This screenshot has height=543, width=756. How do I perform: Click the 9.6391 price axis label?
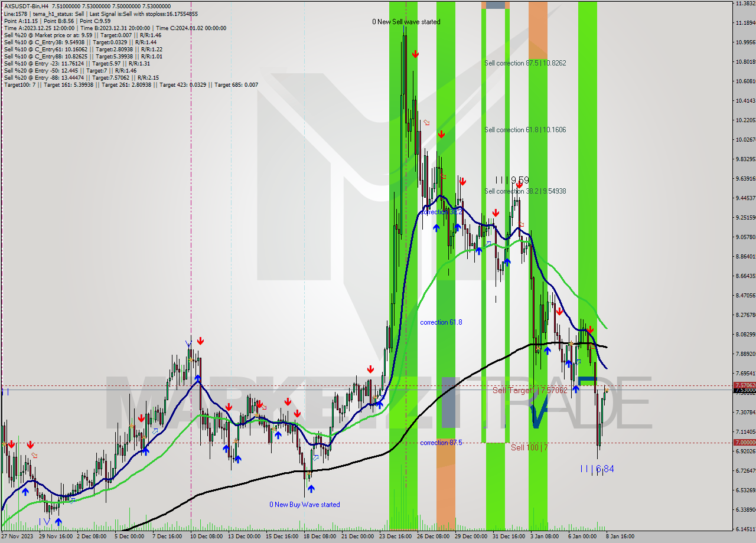[745, 179]
